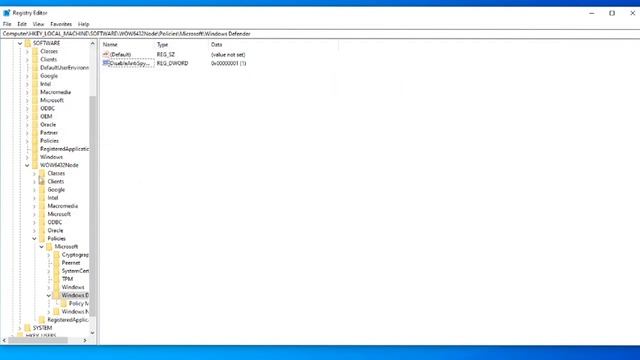
Task: Click the Windows NT folder icon
Action: tap(57, 311)
